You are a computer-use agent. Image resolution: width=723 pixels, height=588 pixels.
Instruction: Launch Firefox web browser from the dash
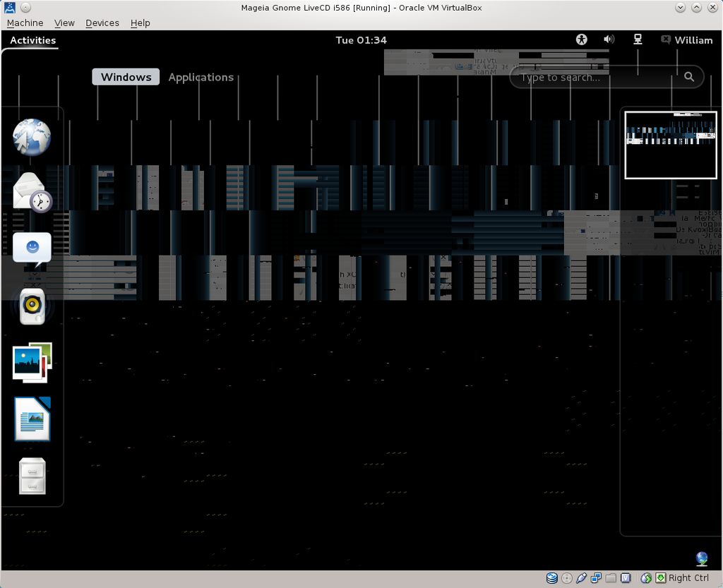tap(32, 137)
